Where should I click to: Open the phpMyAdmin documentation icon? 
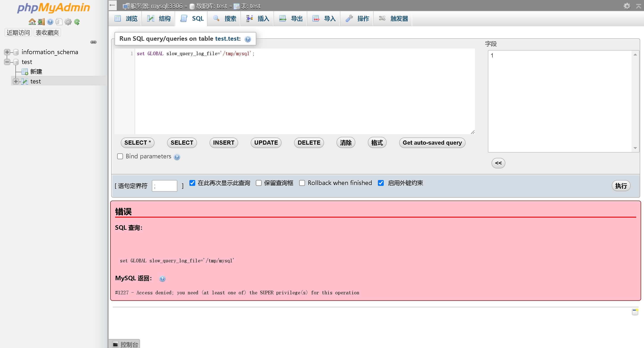pos(50,22)
